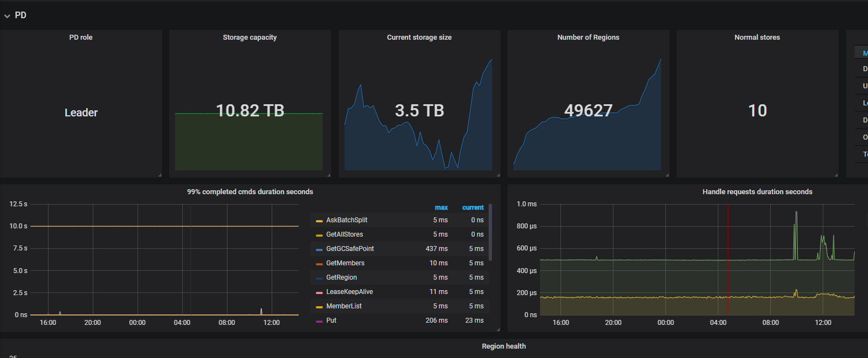Click the Current storage size resize handle
868x358 pixels.
click(498, 175)
